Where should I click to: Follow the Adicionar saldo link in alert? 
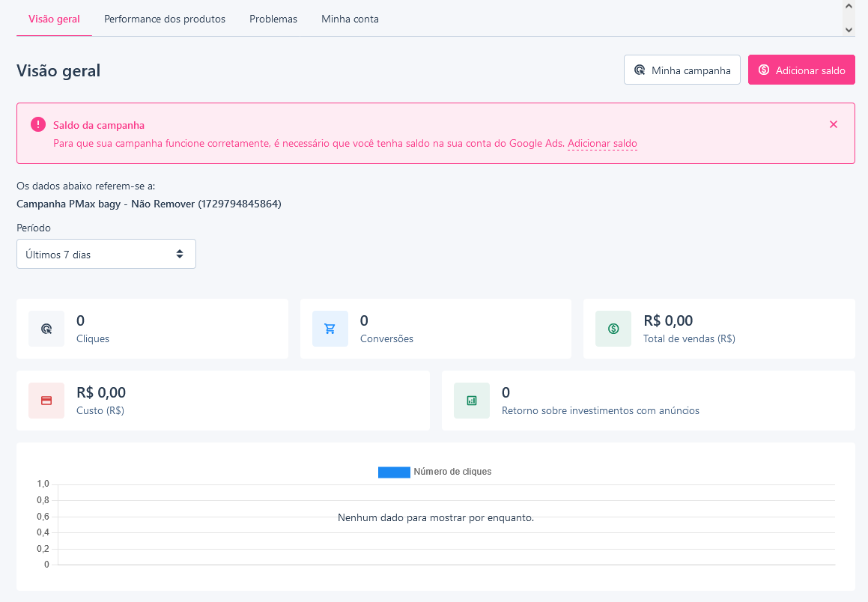point(602,143)
